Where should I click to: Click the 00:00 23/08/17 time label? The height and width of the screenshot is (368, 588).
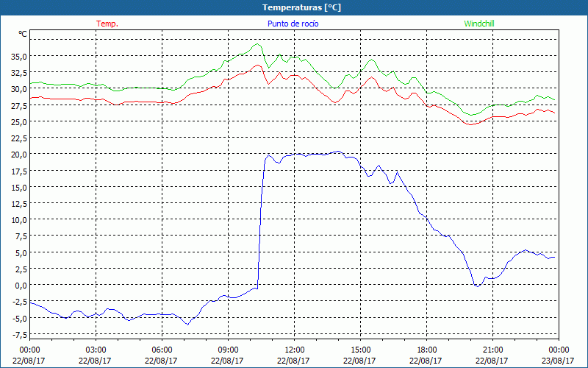pyautogui.click(x=559, y=355)
